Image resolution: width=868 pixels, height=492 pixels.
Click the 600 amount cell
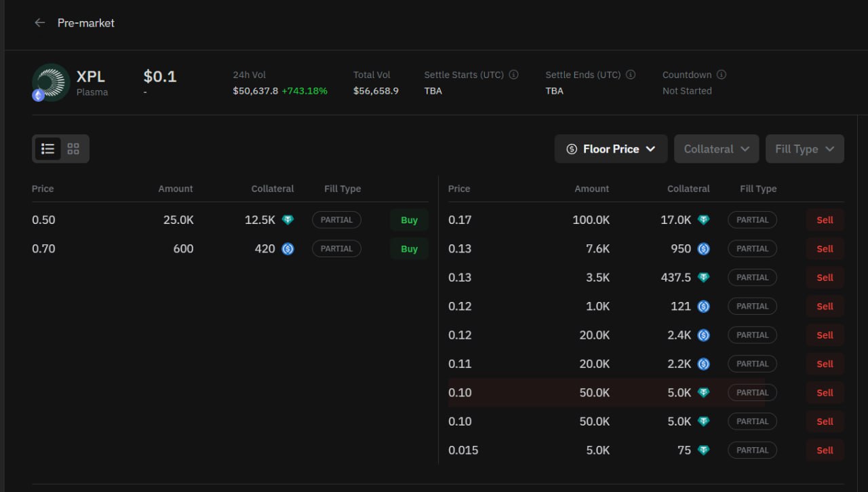point(183,248)
